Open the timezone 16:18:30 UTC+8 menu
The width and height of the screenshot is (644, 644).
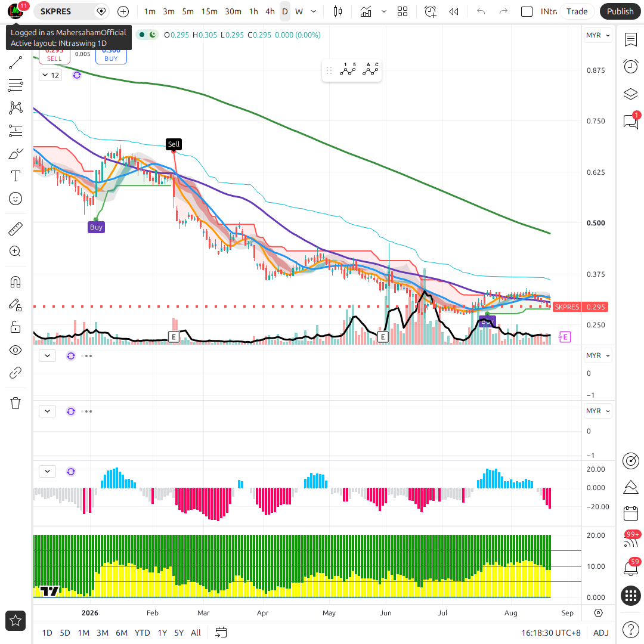coord(551,633)
